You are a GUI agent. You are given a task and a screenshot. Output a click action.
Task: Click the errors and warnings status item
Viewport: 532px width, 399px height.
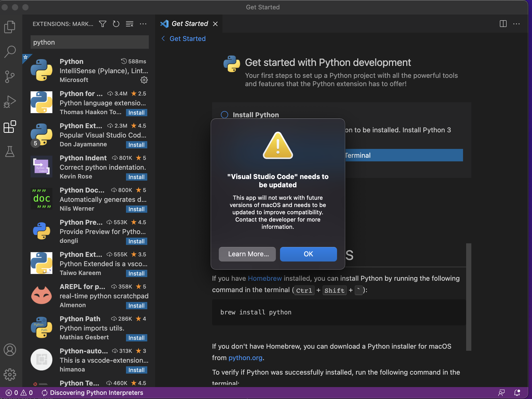point(19,393)
